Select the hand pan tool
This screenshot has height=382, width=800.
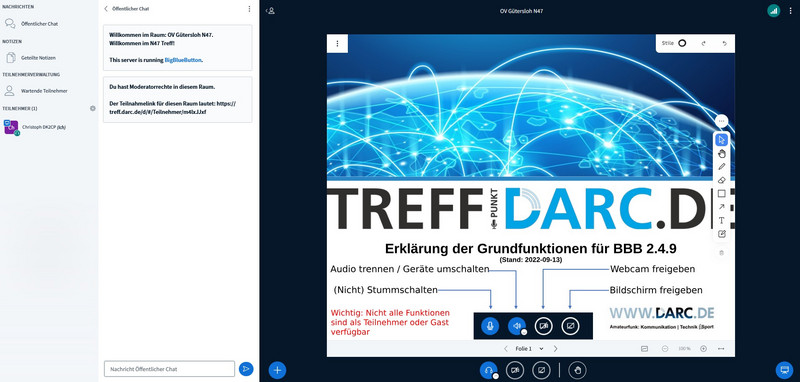click(721, 153)
